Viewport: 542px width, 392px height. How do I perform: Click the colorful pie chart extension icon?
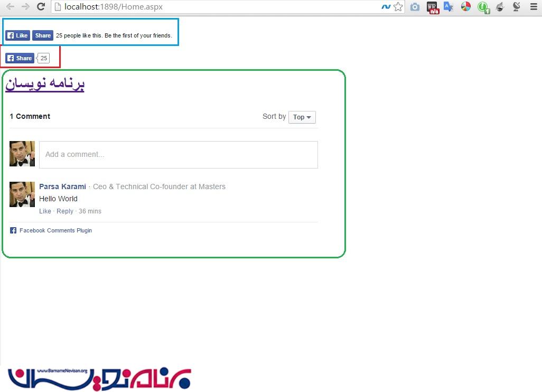pos(465,7)
